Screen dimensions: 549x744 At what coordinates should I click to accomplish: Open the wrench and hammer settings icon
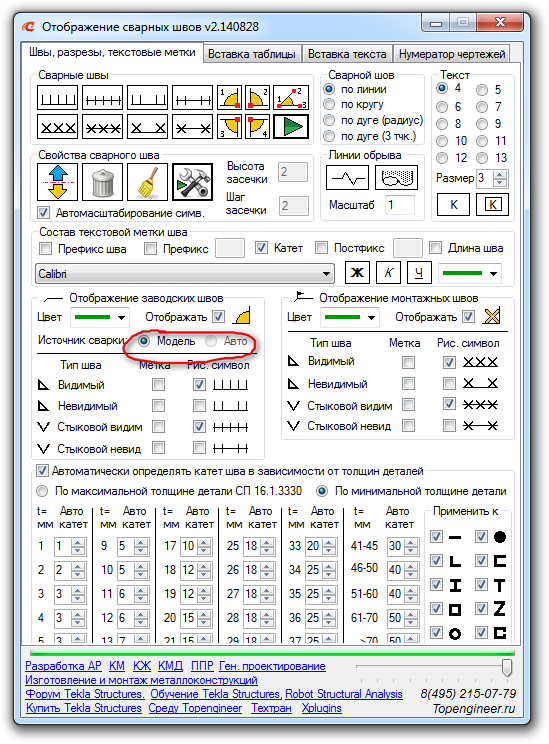click(x=193, y=182)
